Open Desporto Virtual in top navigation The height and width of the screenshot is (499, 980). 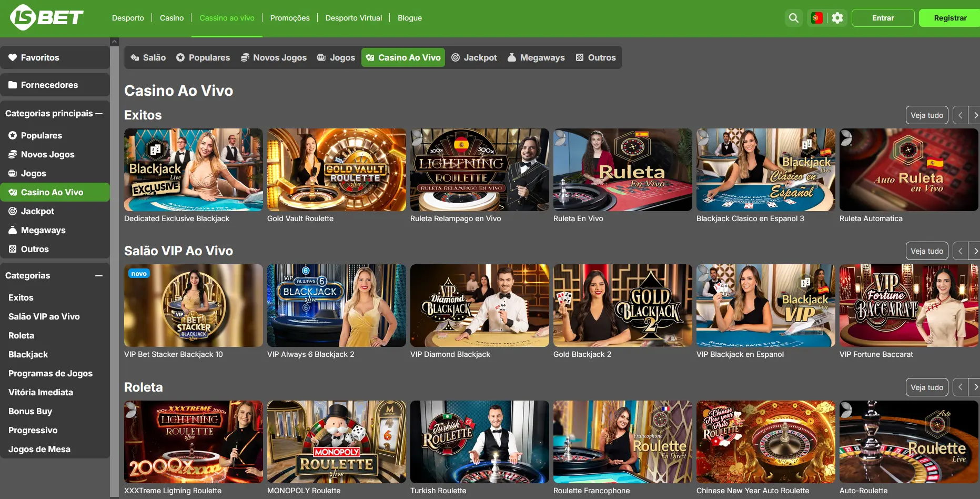(x=353, y=18)
